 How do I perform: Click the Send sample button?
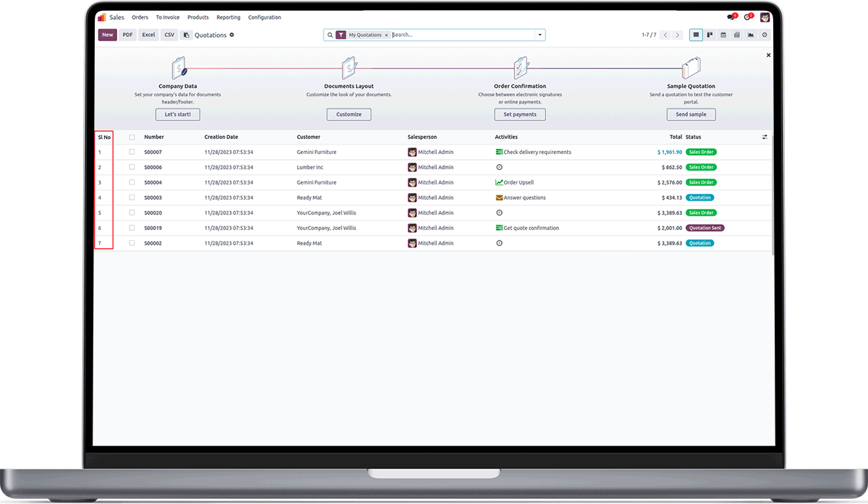click(x=692, y=114)
